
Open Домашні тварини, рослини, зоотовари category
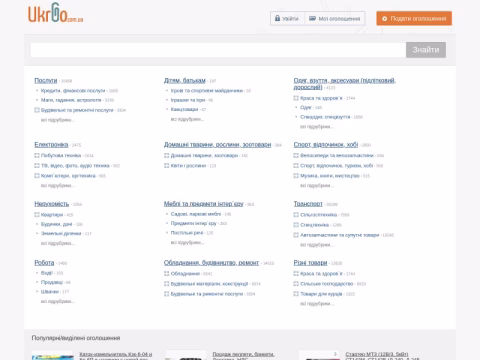(217, 145)
